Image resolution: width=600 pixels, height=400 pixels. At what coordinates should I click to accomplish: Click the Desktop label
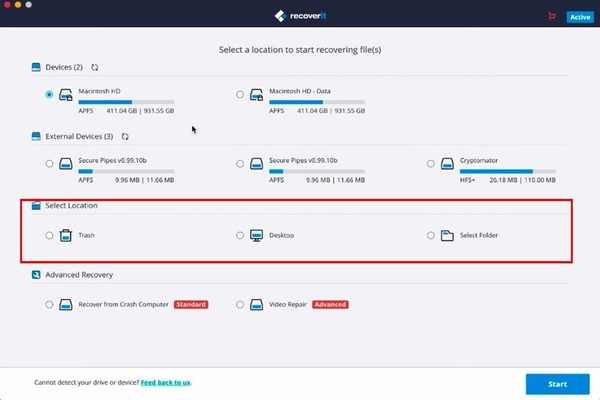pos(281,235)
